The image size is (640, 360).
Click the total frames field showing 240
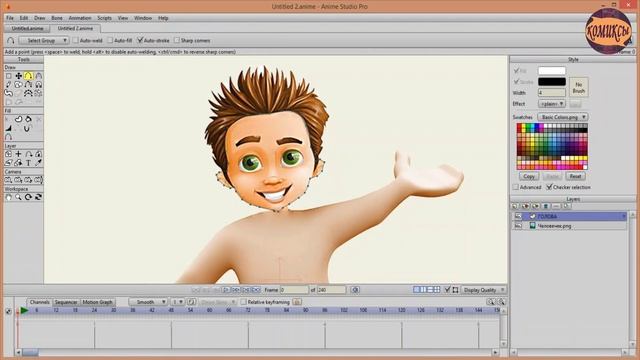tap(331, 290)
